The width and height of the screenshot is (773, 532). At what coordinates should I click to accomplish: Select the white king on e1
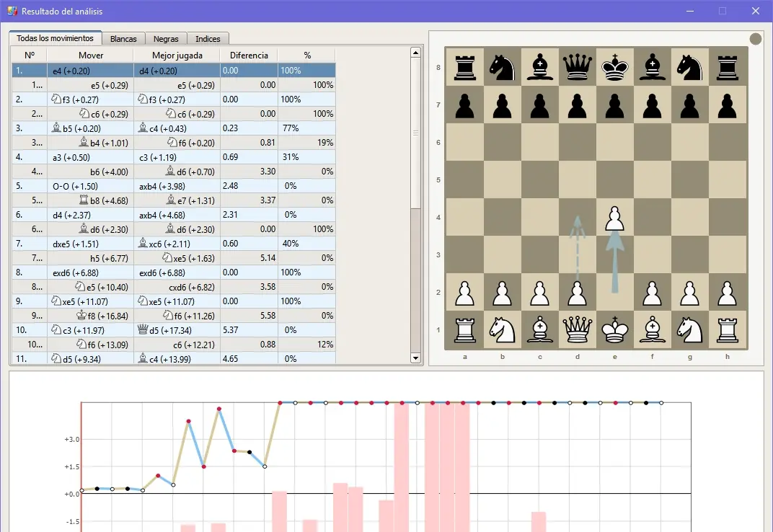click(615, 329)
